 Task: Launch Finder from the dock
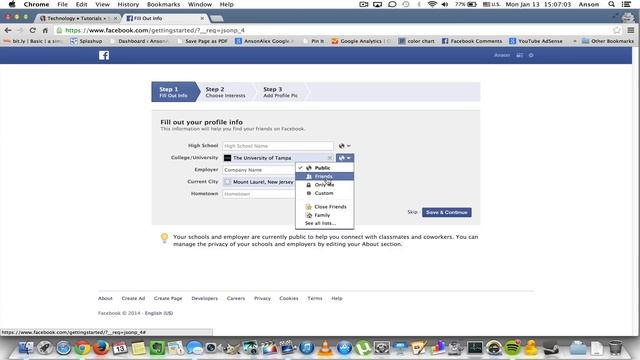tap(26, 348)
